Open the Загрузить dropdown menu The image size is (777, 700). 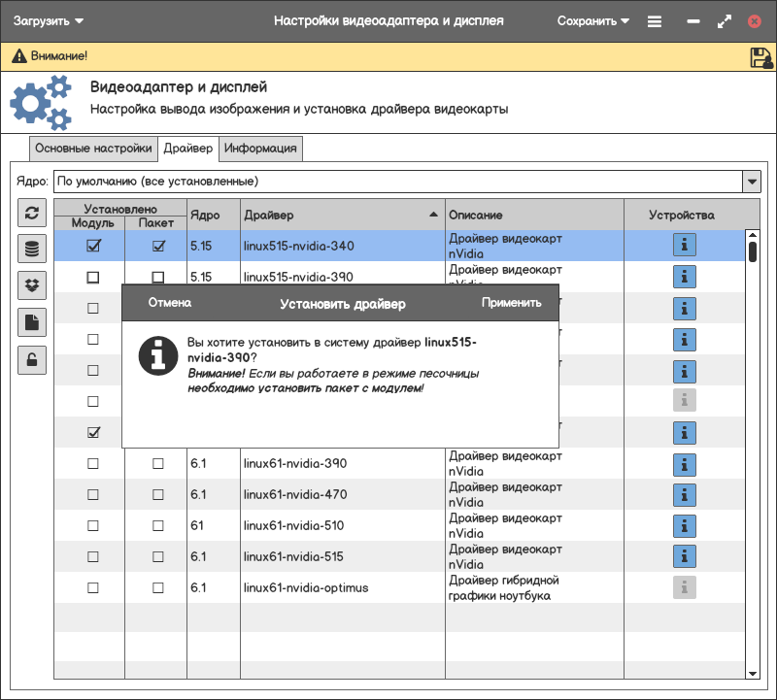(x=49, y=20)
